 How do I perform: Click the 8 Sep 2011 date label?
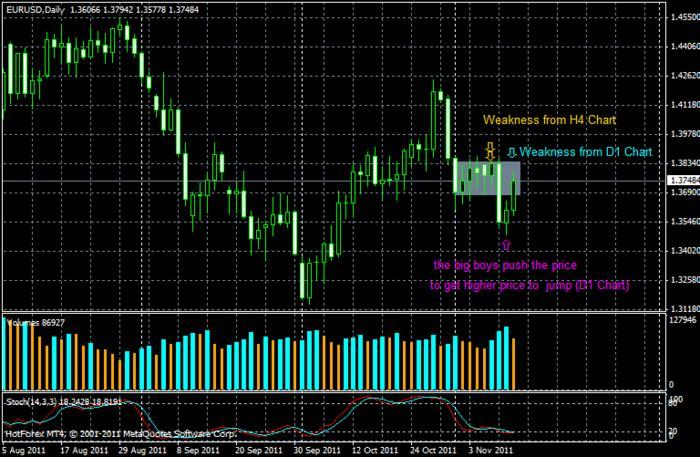click(x=198, y=450)
